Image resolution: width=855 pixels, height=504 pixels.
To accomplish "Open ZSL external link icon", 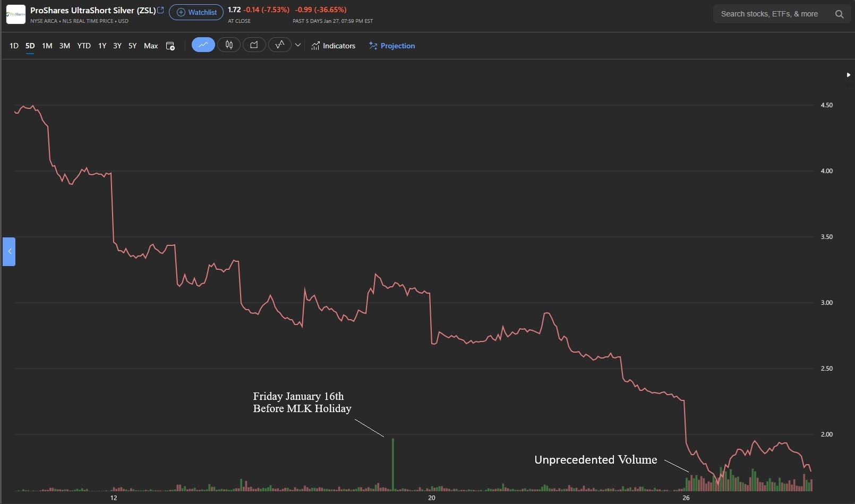I will click(161, 10).
